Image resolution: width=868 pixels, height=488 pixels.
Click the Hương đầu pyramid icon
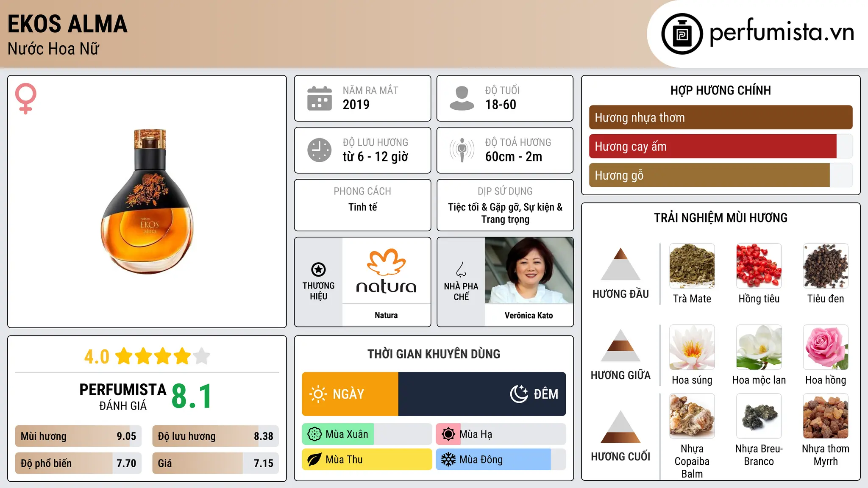pos(620,264)
